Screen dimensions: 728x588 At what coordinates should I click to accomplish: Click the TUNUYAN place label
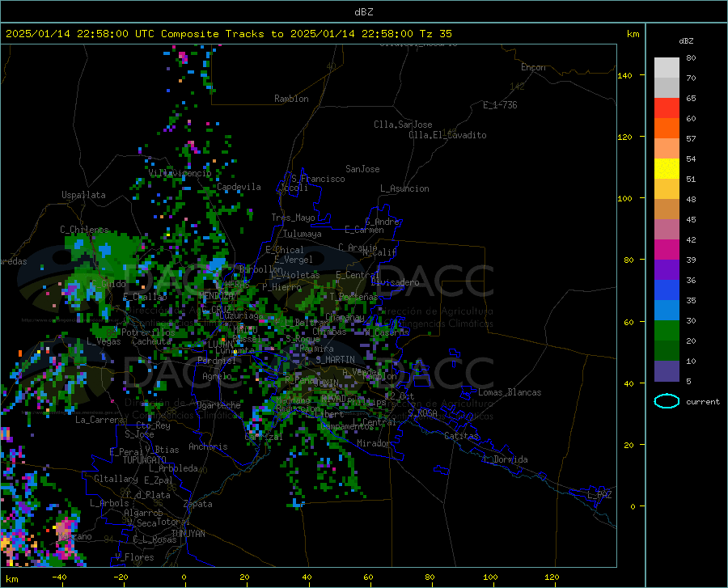[188, 534]
